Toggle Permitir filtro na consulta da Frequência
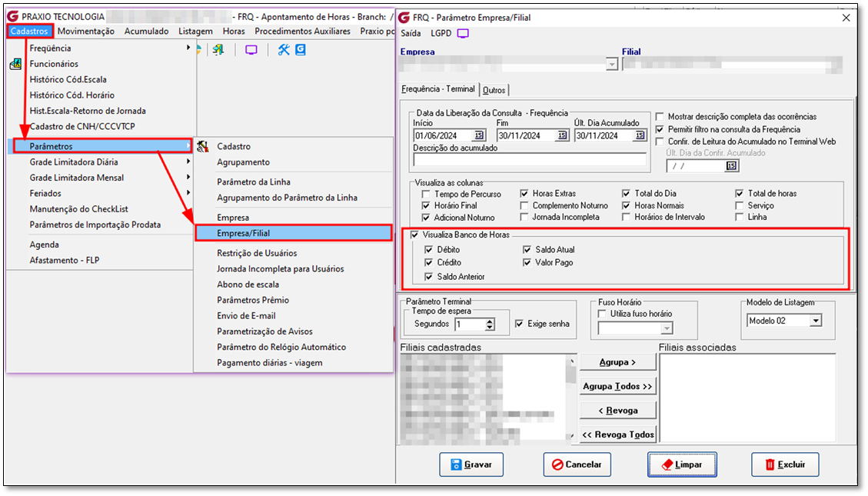 (660, 129)
